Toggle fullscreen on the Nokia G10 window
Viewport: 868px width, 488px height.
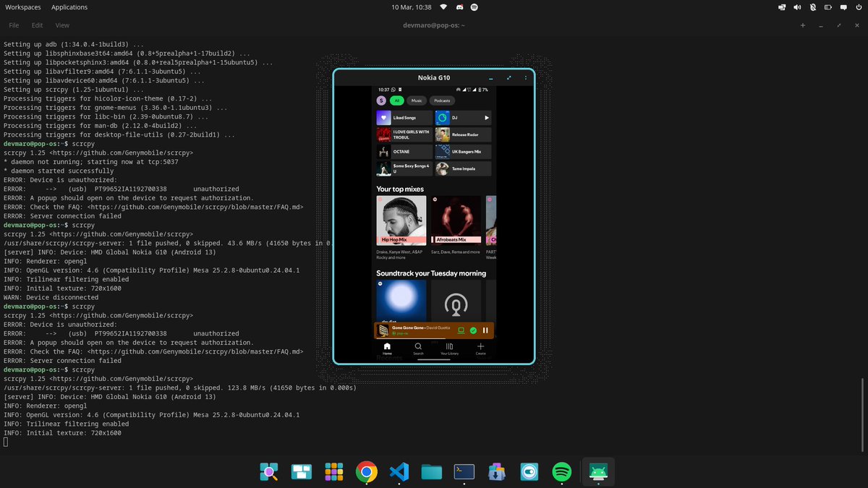point(509,78)
